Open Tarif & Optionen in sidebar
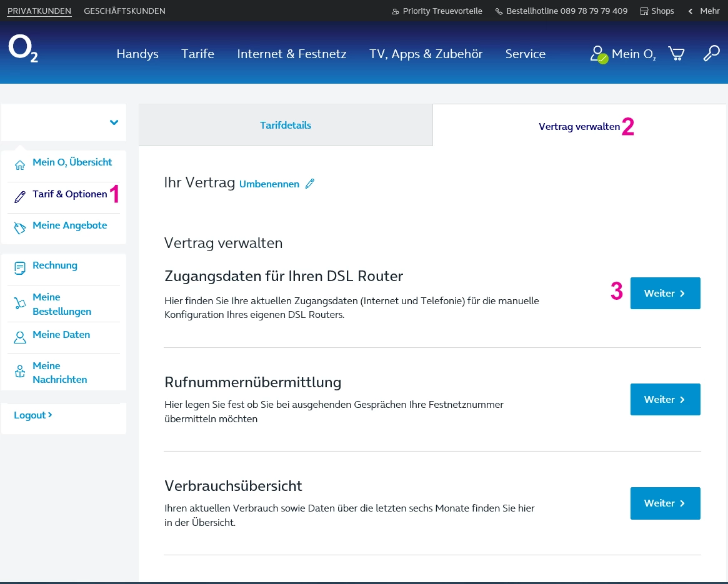This screenshot has width=728, height=584. click(69, 194)
